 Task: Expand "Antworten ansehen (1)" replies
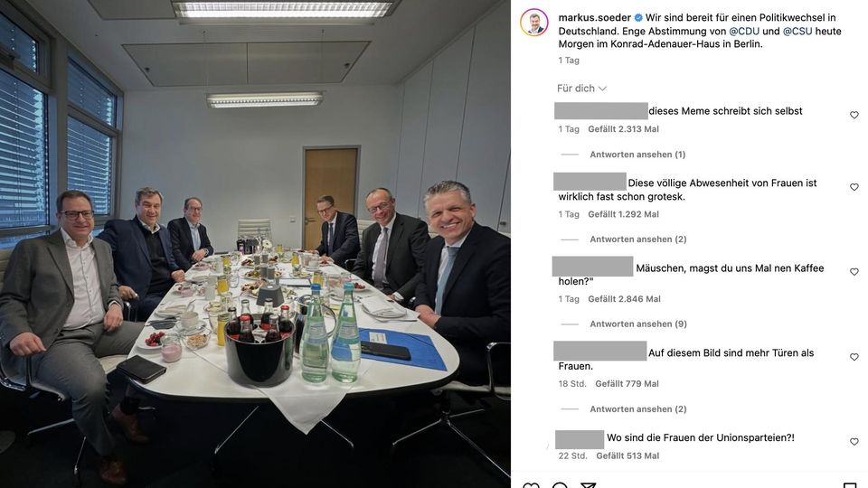(637, 155)
